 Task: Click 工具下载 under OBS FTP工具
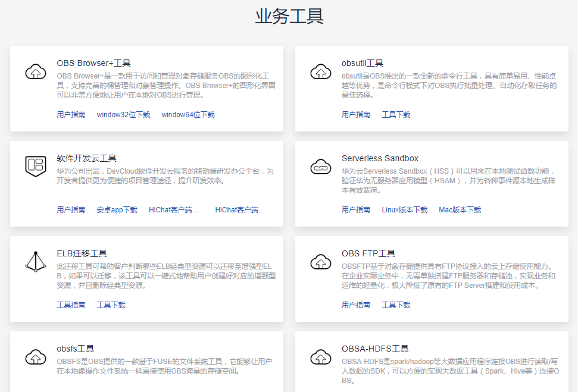tap(396, 305)
